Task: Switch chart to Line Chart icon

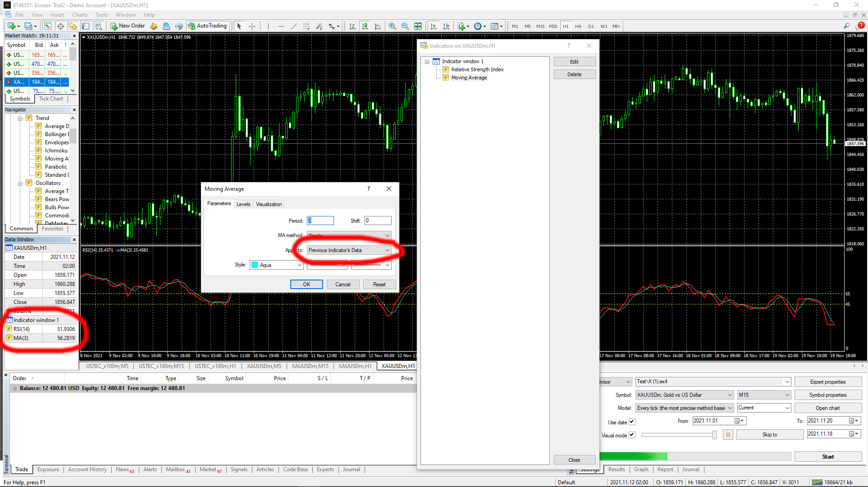Action: click(x=378, y=26)
